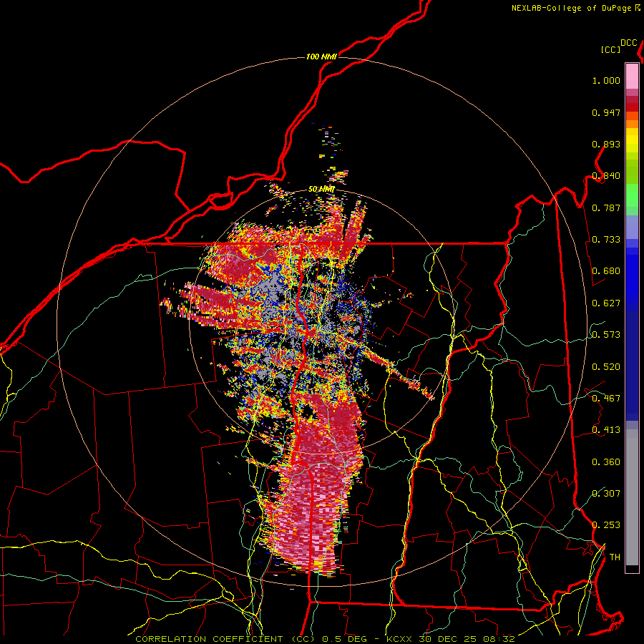Image resolution: width=644 pixels, height=644 pixels.
Task: Click the [CC] units label
Action: tap(610, 49)
